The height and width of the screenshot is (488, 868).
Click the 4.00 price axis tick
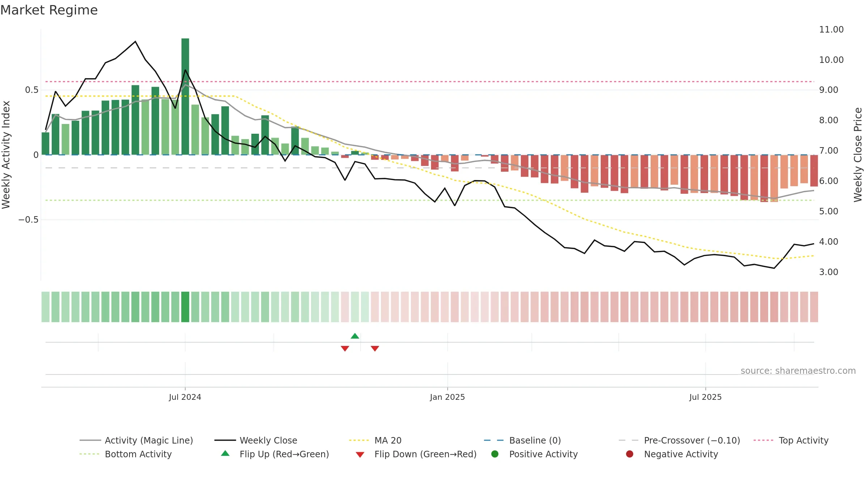pos(829,241)
